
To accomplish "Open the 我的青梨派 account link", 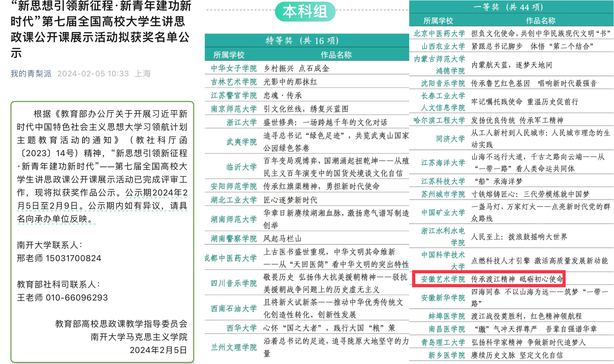I will [x=31, y=74].
